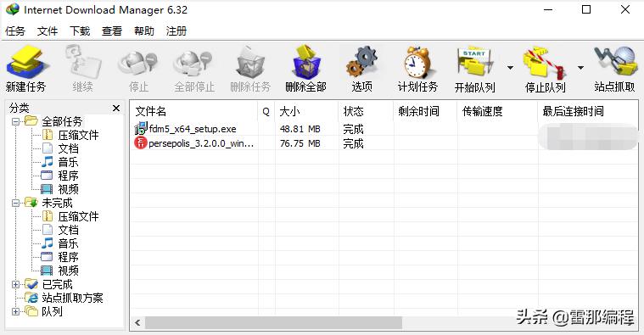Select 视频 under 未完成

click(x=68, y=271)
